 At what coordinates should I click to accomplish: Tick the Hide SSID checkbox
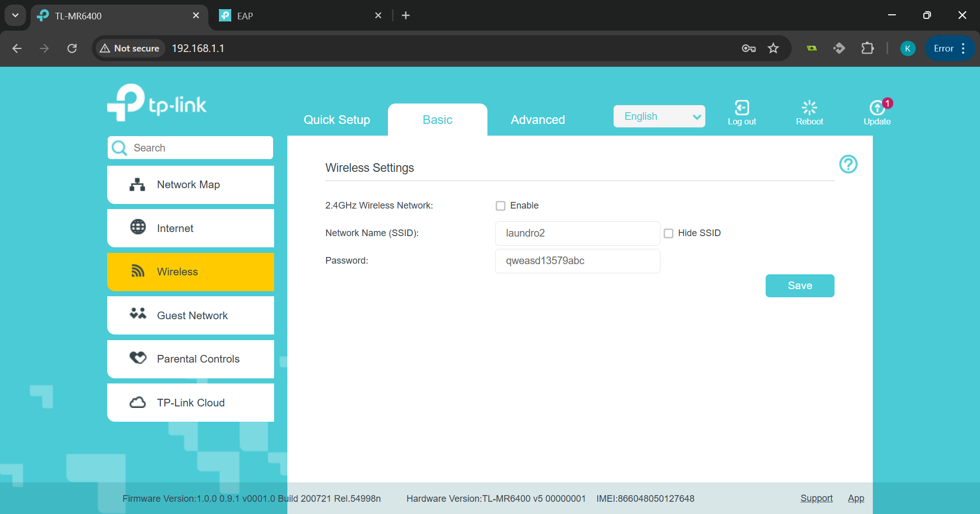(x=669, y=234)
